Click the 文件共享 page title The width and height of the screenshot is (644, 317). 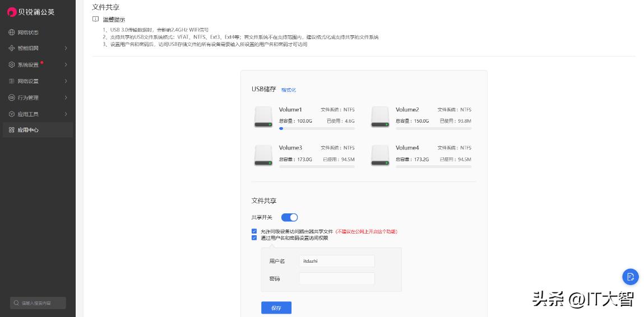click(105, 7)
